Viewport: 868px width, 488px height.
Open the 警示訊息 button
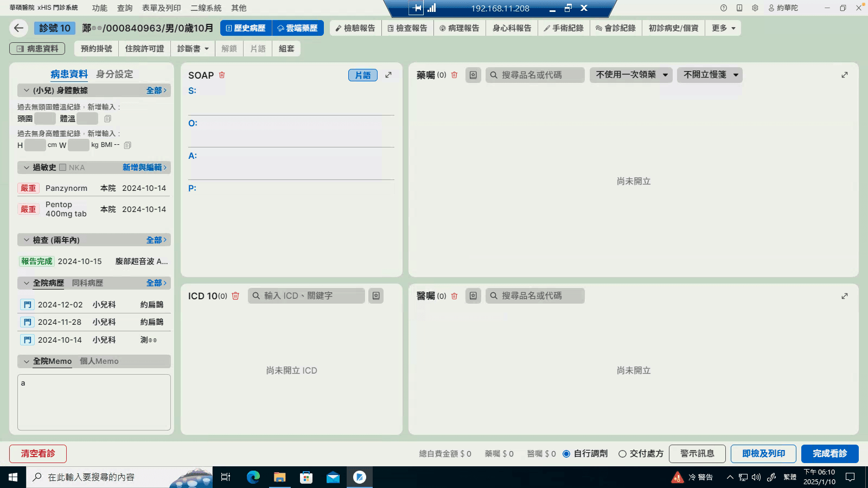[697, 454]
